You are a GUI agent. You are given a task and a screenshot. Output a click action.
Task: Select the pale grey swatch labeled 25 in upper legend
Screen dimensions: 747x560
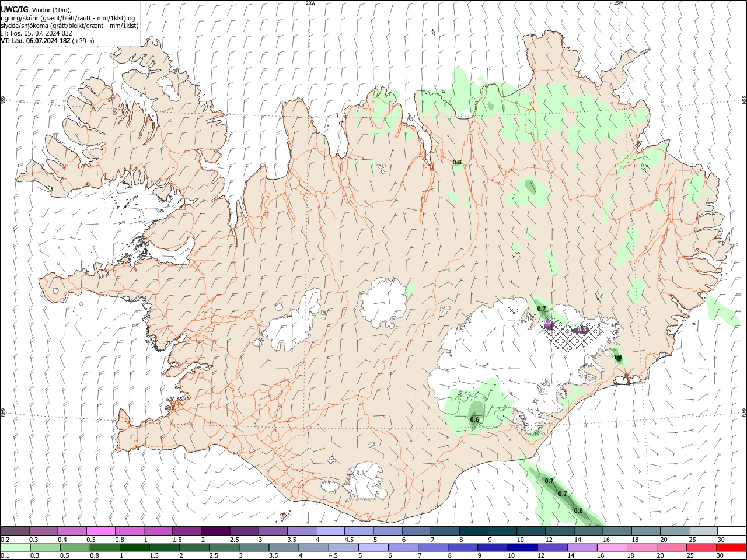click(x=702, y=531)
